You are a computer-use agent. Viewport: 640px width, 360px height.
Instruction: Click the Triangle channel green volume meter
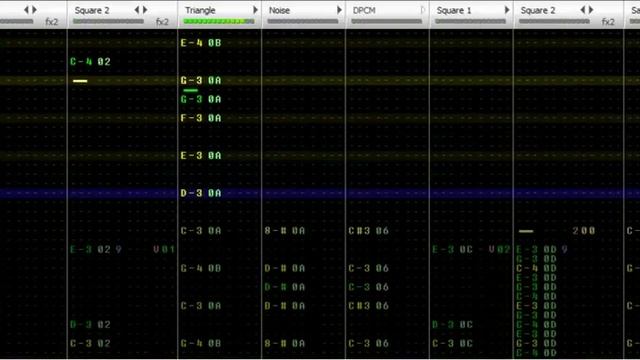pos(219,21)
